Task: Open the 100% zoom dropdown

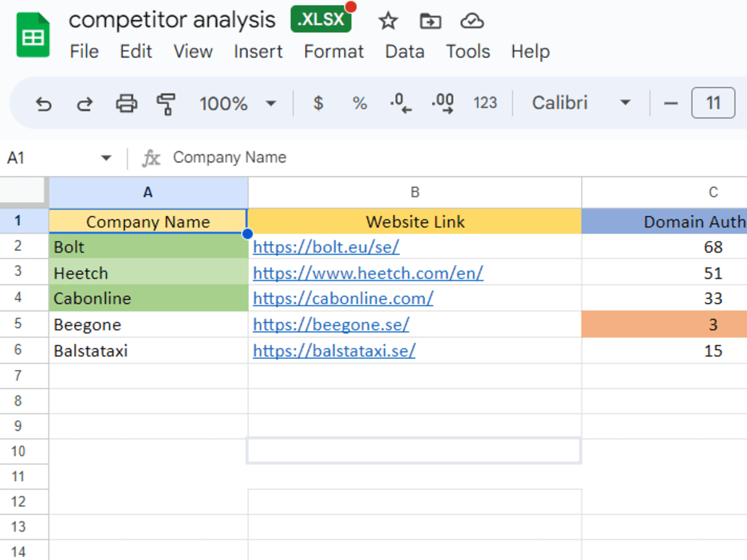Action: click(x=238, y=103)
